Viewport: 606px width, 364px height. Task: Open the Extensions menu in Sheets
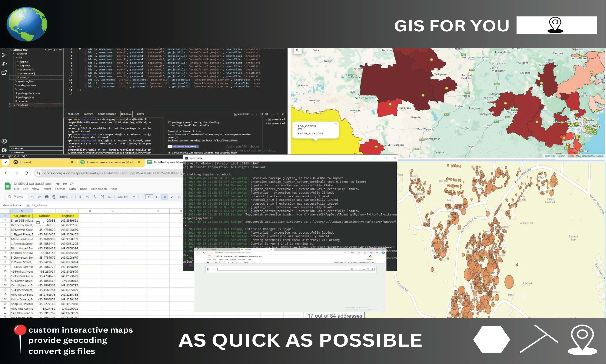tap(99, 189)
